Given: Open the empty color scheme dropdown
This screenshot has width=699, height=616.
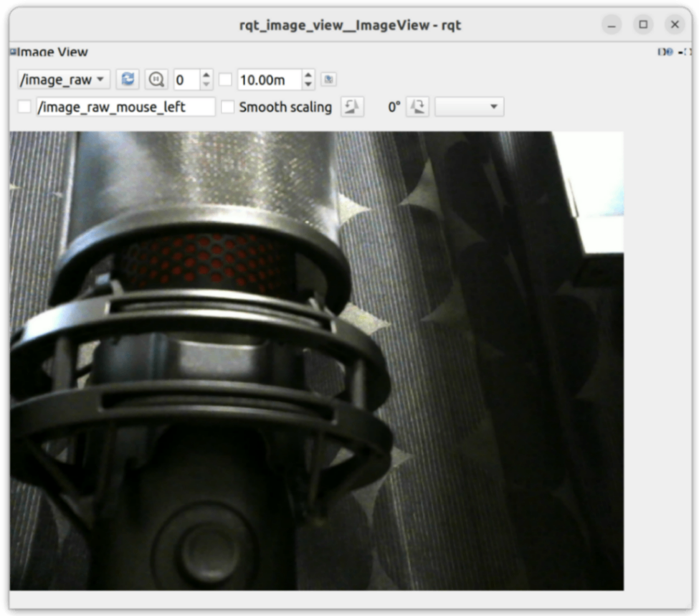Looking at the screenshot, I should click(x=470, y=107).
